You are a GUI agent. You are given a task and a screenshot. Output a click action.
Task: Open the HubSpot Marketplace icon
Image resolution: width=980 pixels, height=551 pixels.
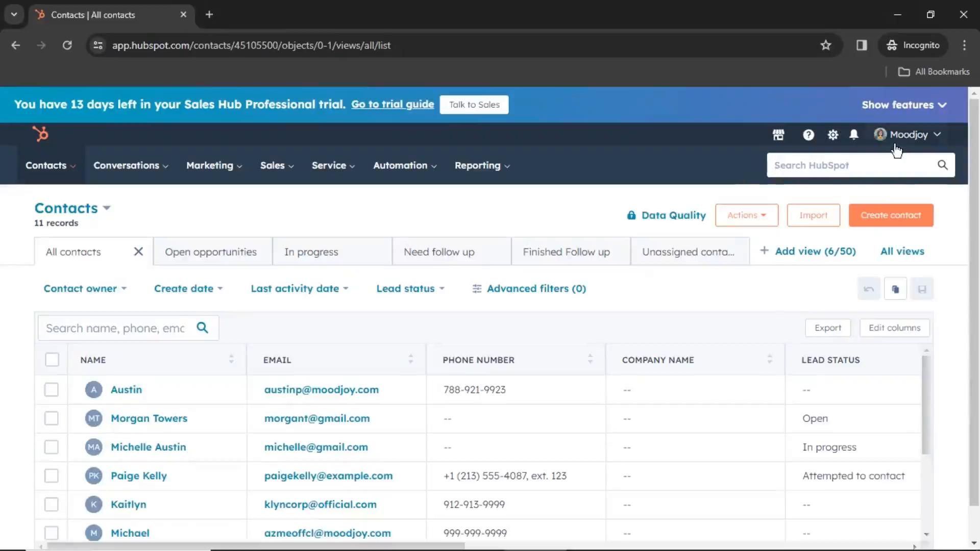tap(778, 135)
